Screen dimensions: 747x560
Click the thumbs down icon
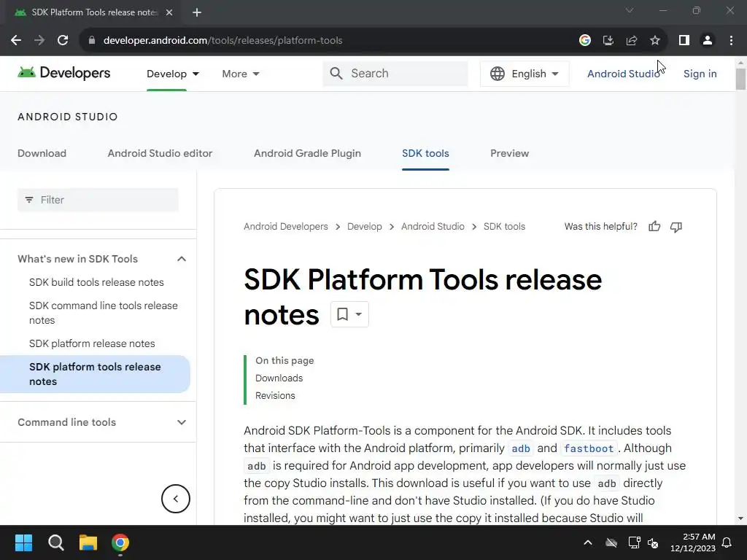(676, 227)
